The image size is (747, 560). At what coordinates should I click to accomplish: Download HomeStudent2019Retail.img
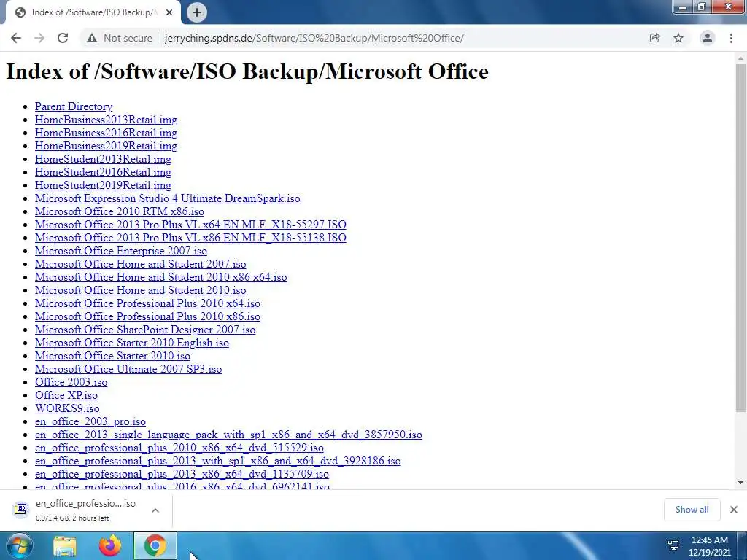(x=103, y=184)
